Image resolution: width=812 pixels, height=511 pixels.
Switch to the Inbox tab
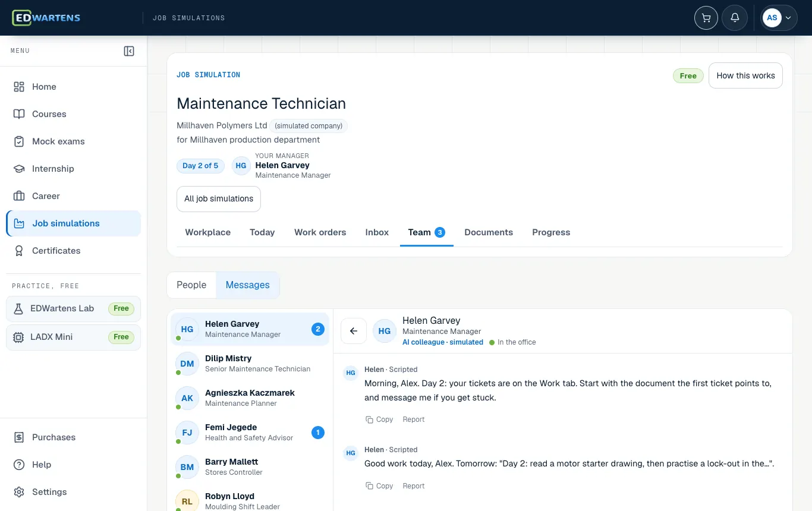(x=377, y=232)
